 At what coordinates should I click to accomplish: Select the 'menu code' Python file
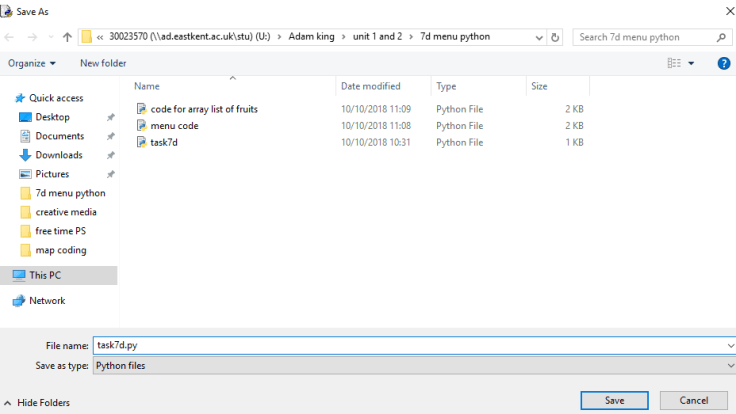point(174,126)
